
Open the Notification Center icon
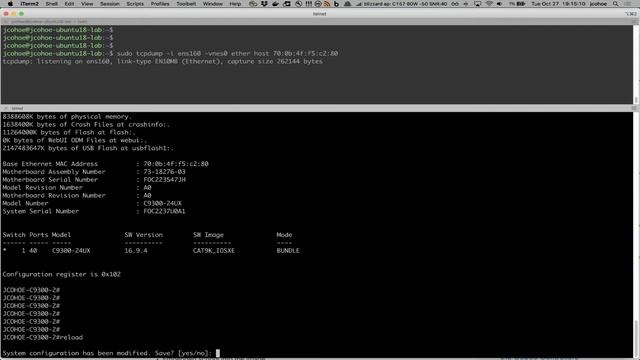tap(628, 4)
